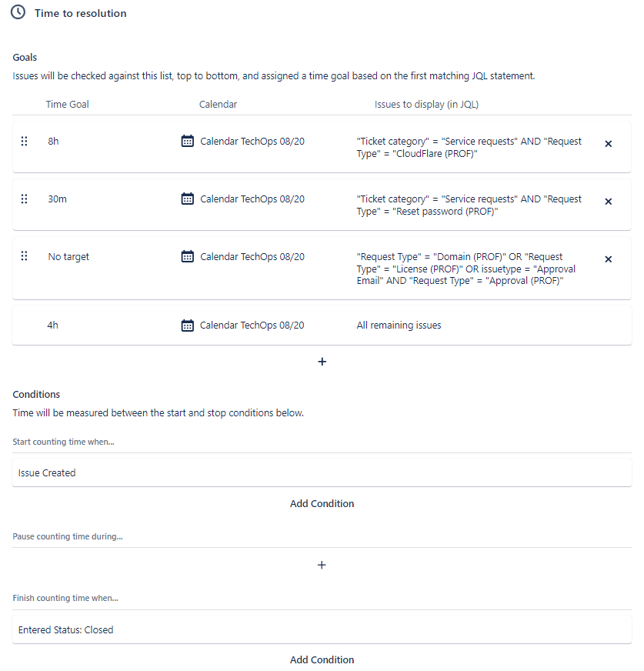Viewport: 644px width, 671px height.
Task: Remove the CloudFlare (PROF) goal row
Action: [x=608, y=144]
